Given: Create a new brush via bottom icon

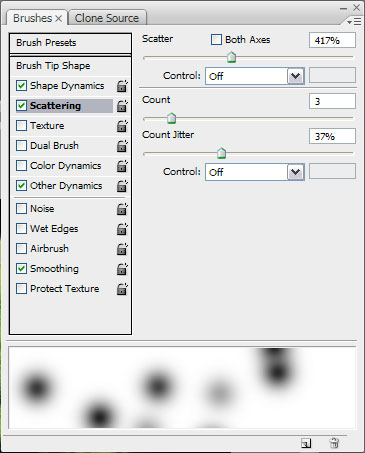Looking at the screenshot, I should click(x=306, y=443).
